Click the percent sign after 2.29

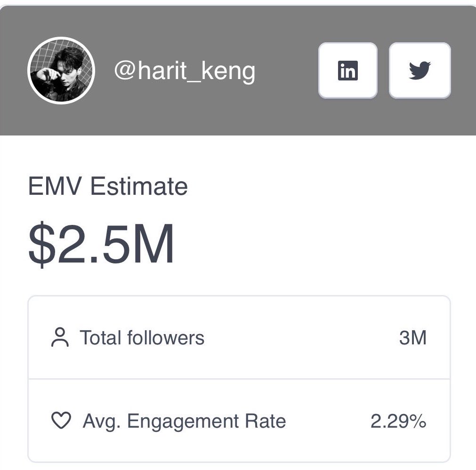[418, 421]
